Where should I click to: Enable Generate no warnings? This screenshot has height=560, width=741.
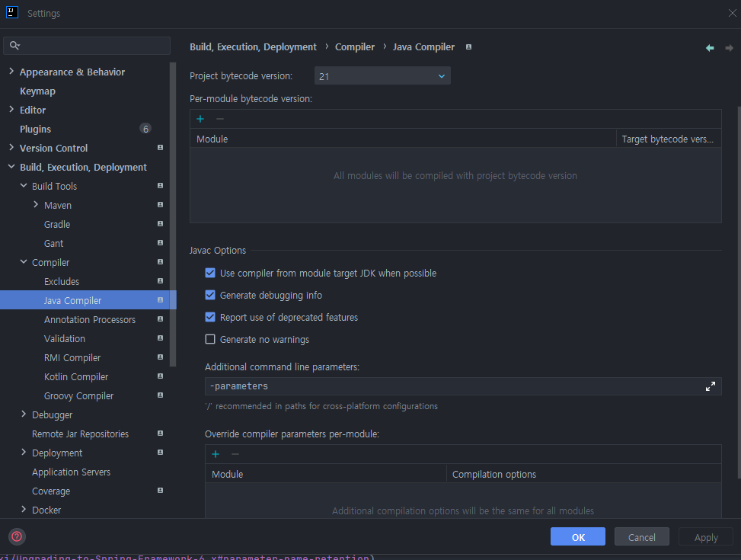coord(210,339)
